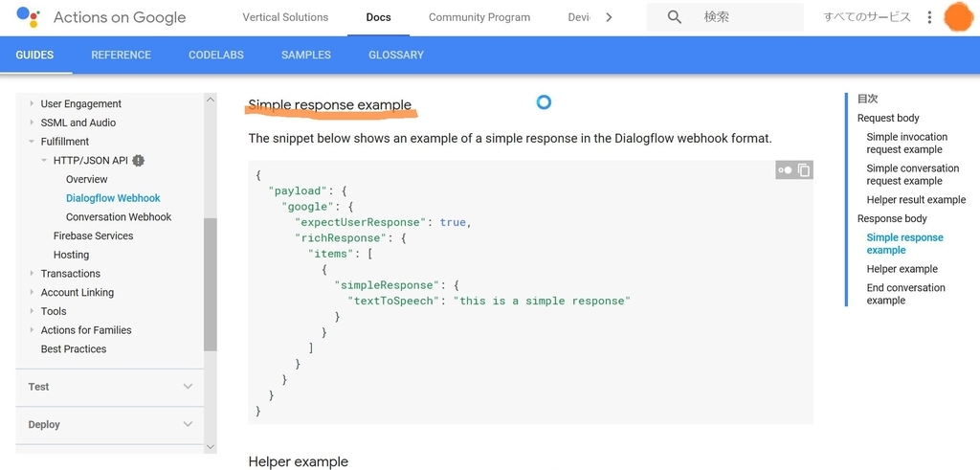This screenshot has height=470, width=980.
Task: Jump to Request body in contents
Action: click(888, 118)
